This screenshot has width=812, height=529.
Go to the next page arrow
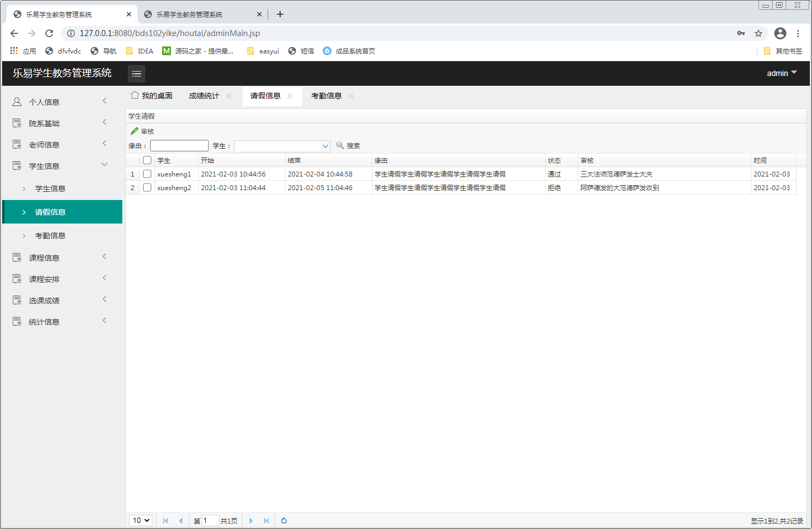251,521
